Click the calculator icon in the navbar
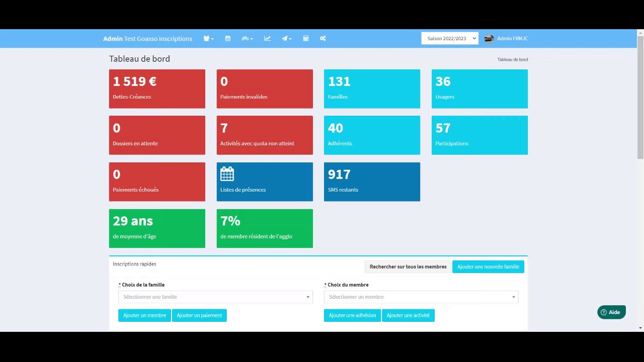The image size is (644, 362). click(305, 39)
